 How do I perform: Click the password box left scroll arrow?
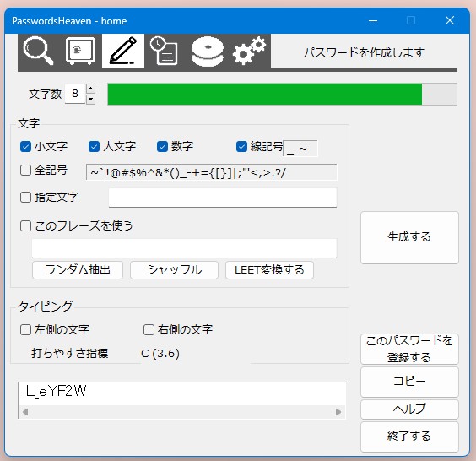coord(25,412)
